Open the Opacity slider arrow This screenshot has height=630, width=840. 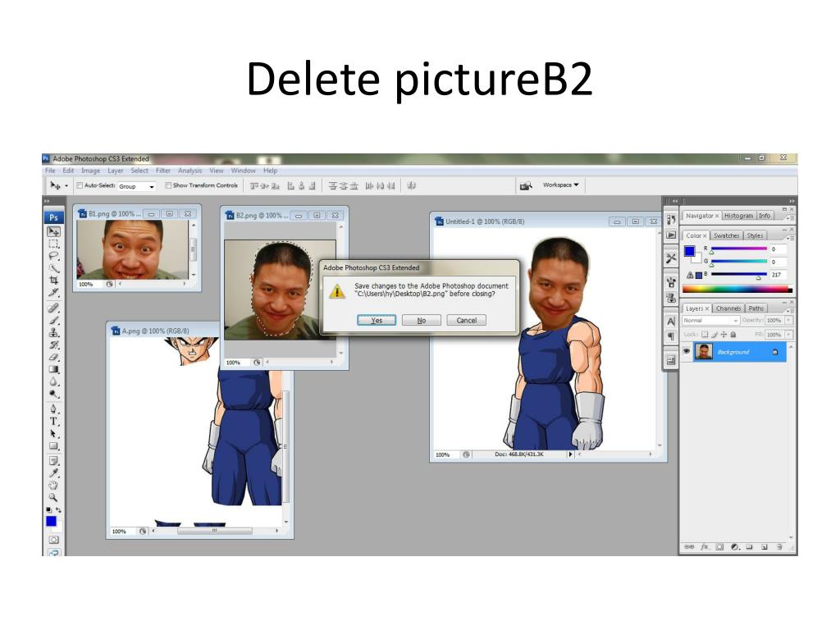click(x=788, y=320)
